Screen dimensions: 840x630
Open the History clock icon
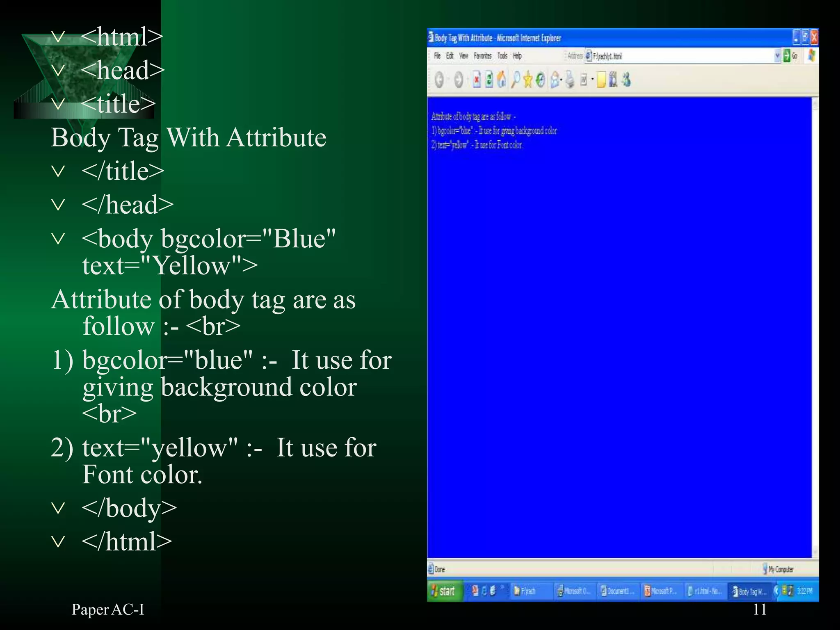pos(541,80)
